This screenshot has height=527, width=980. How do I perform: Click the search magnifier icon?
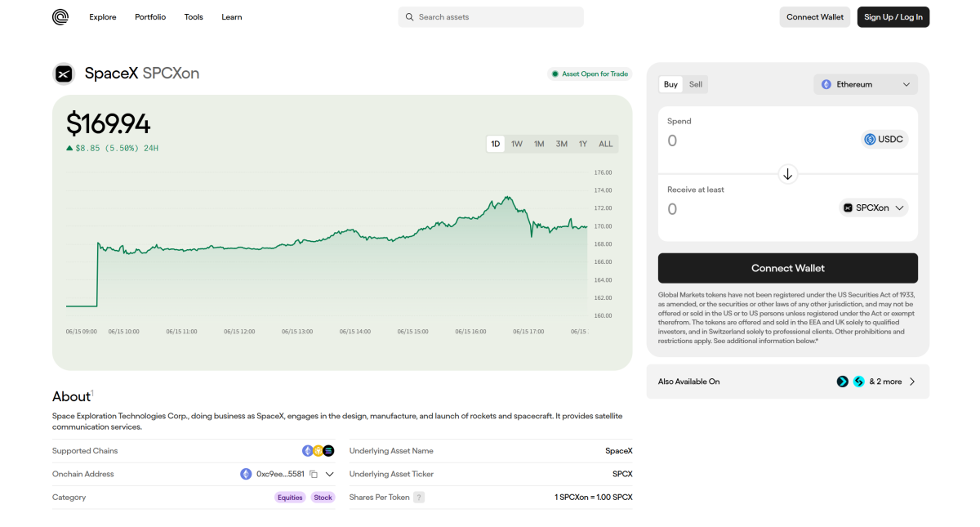[x=410, y=17]
